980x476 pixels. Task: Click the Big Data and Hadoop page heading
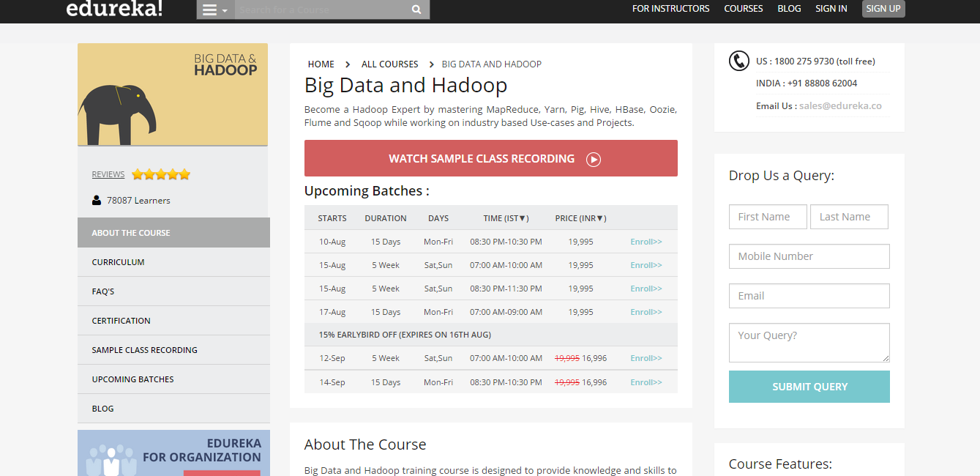point(406,86)
